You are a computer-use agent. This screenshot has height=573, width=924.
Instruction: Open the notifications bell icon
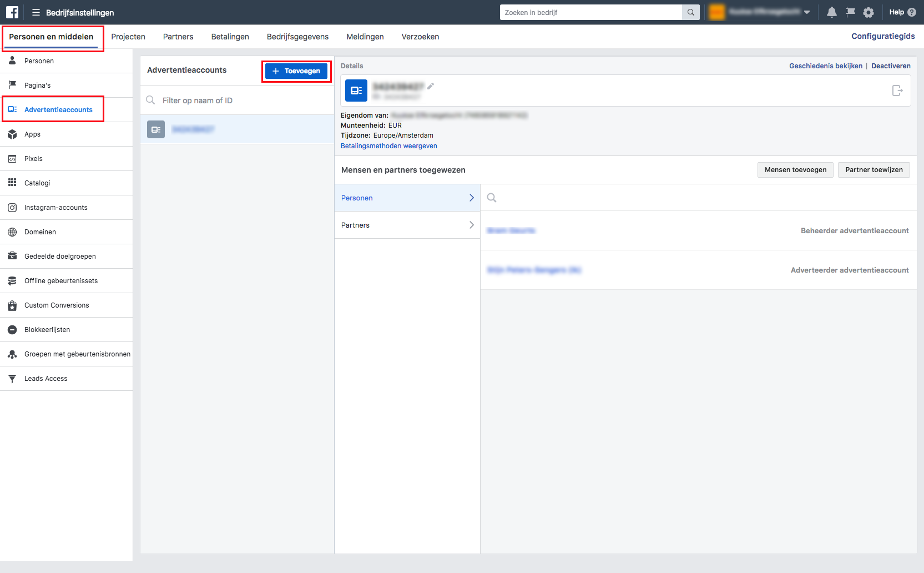[831, 12]
